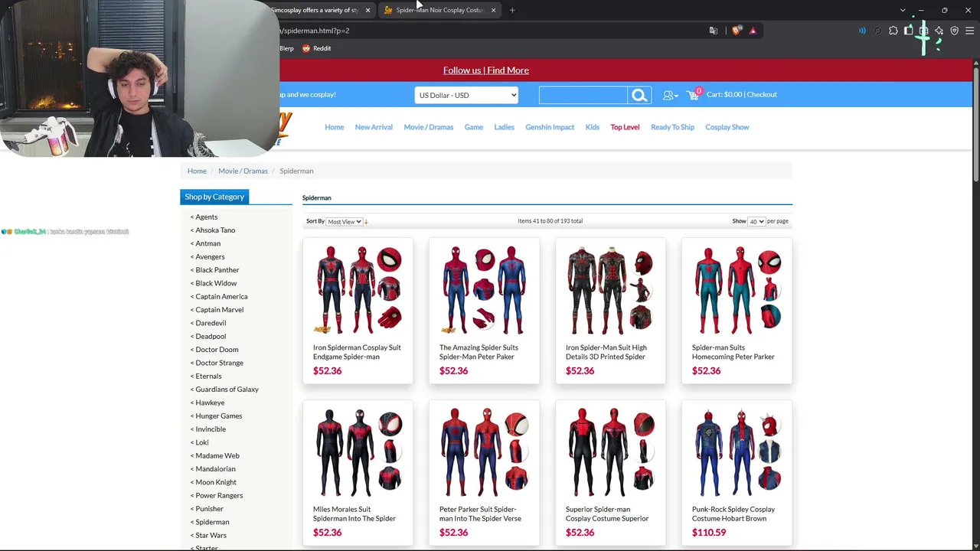Click the site search input field

[583, 95]
